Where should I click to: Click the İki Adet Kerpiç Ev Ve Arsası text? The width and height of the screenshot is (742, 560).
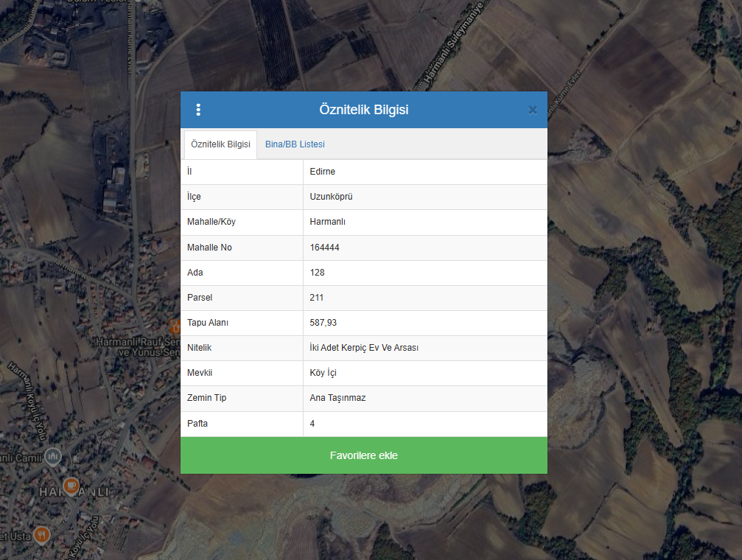click(364, 348)
